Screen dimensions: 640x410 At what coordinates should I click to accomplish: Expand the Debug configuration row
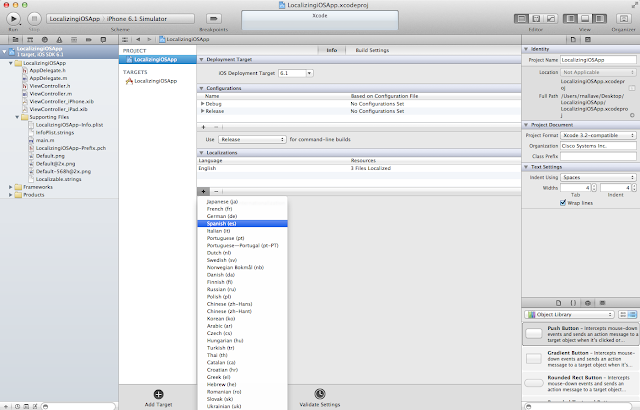pos(202,104)
